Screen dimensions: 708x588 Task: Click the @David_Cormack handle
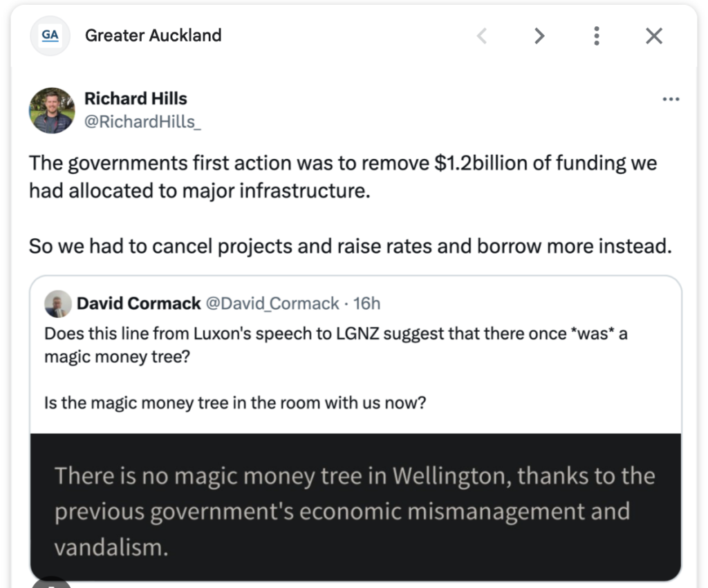point(273,303)
